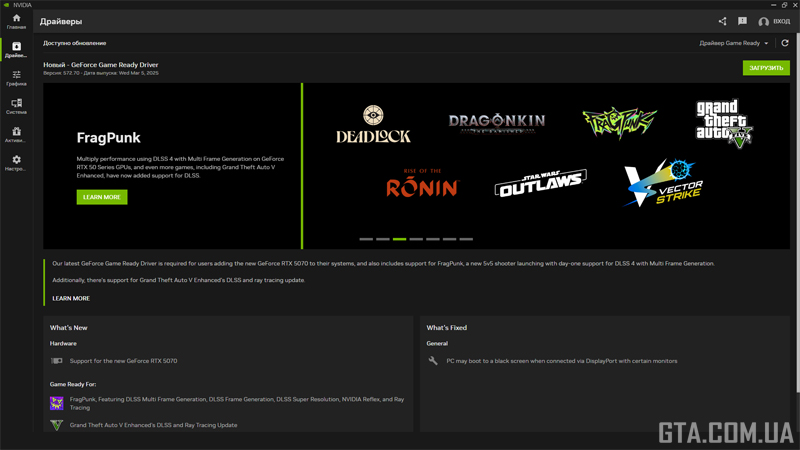800x450 pixels.
Task: Open the Настройки gear in sidebar
Action: point(16,163)
